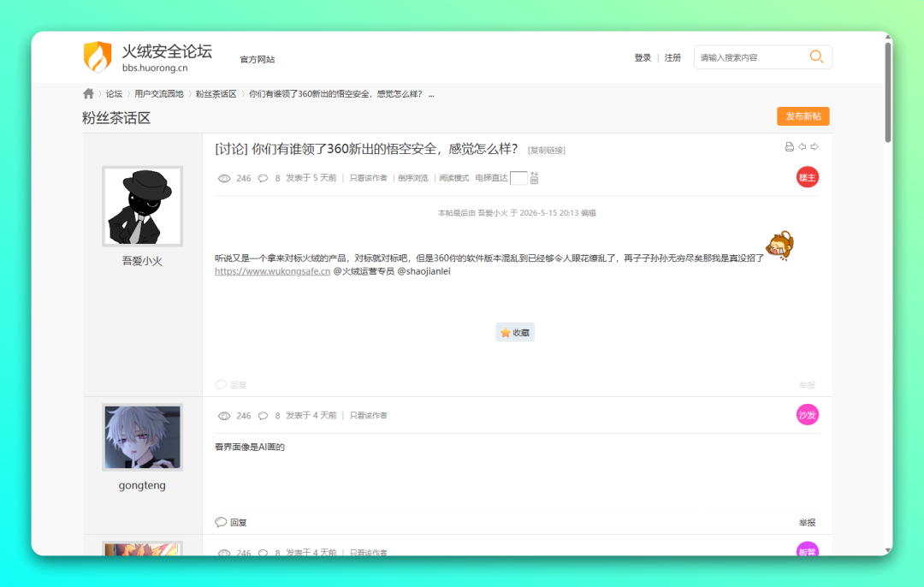Click the scrollbar up arrow
This screenshot has width=924, height=587.
coord(887,37)
